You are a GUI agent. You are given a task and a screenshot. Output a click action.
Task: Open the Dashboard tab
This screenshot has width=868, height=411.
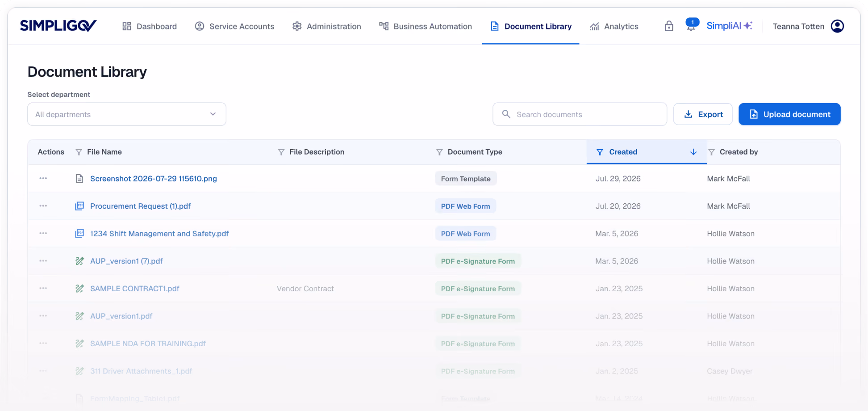[x=150, y=26]
